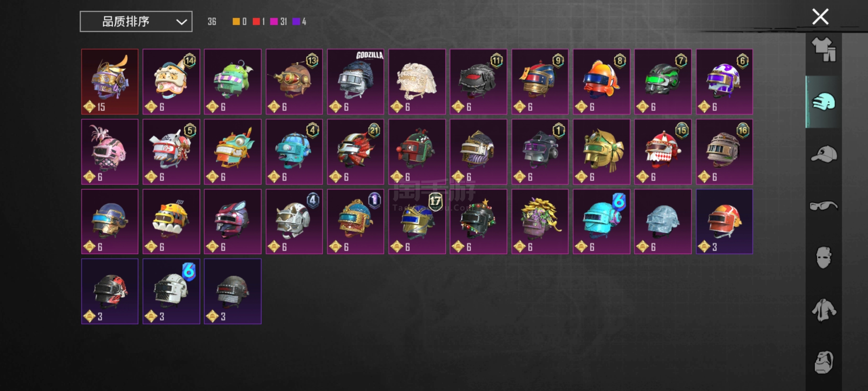Click the orange quality count swatch
This screenshot has width=868, height=391.
click(x=236, y=22)
